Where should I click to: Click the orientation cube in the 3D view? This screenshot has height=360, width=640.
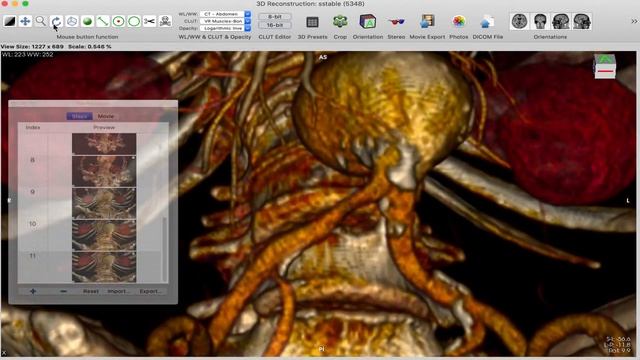pos(604,67)
